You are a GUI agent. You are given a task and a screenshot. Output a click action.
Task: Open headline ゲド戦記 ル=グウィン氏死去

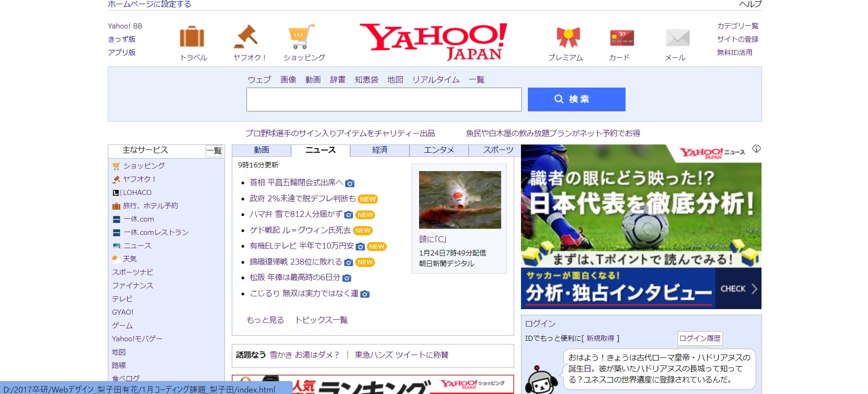click(x=300, y=230)
